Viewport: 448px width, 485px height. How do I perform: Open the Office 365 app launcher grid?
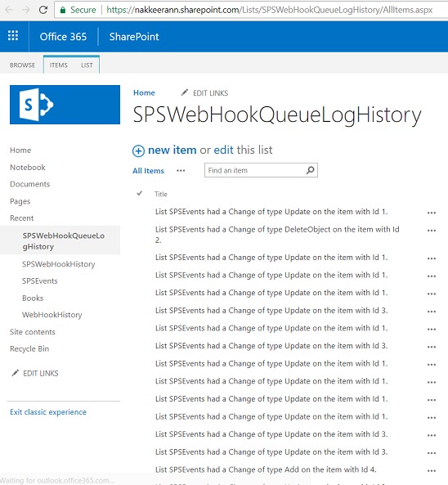(13, 36)
